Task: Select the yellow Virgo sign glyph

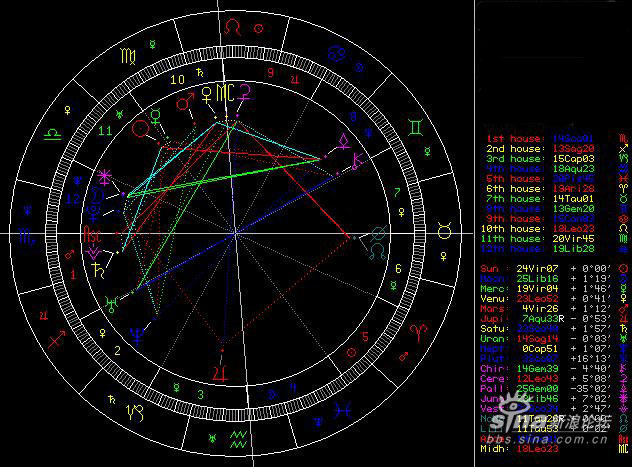Action: (128, 56)
